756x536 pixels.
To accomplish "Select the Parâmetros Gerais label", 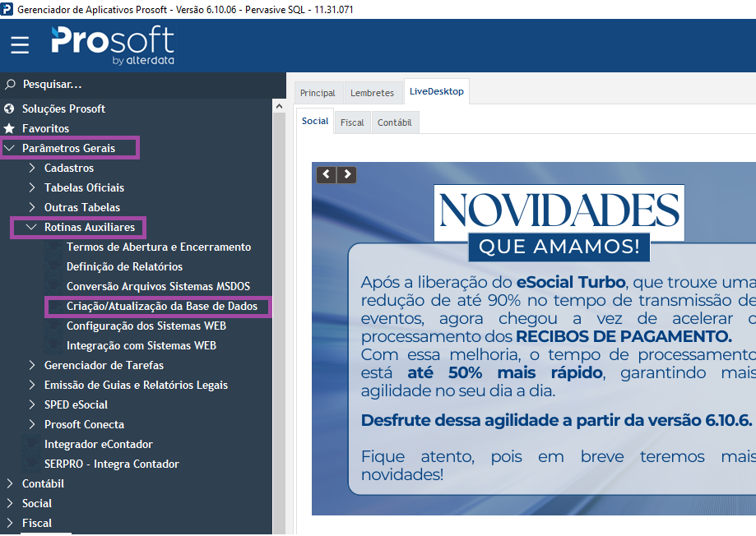I will [x=68, y=148].
